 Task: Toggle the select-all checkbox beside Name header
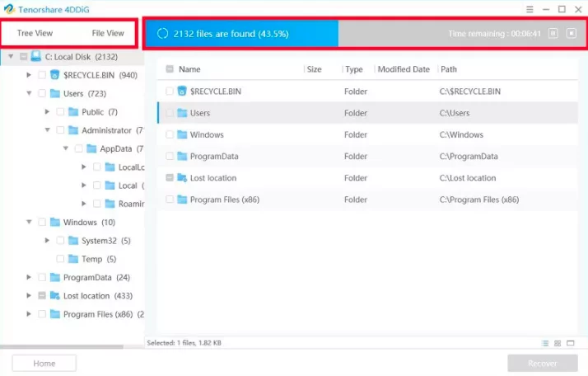tap(170, 69)
